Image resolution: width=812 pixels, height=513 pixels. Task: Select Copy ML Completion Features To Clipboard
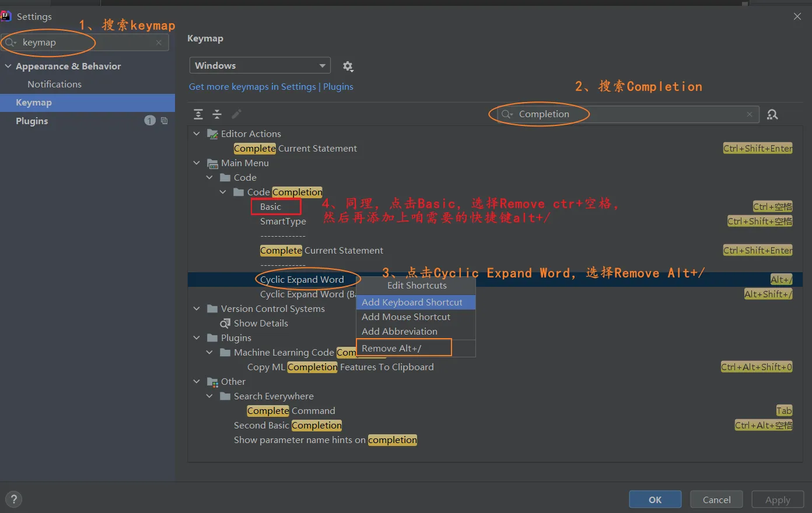pyautogui.click(x=340, y=367)
